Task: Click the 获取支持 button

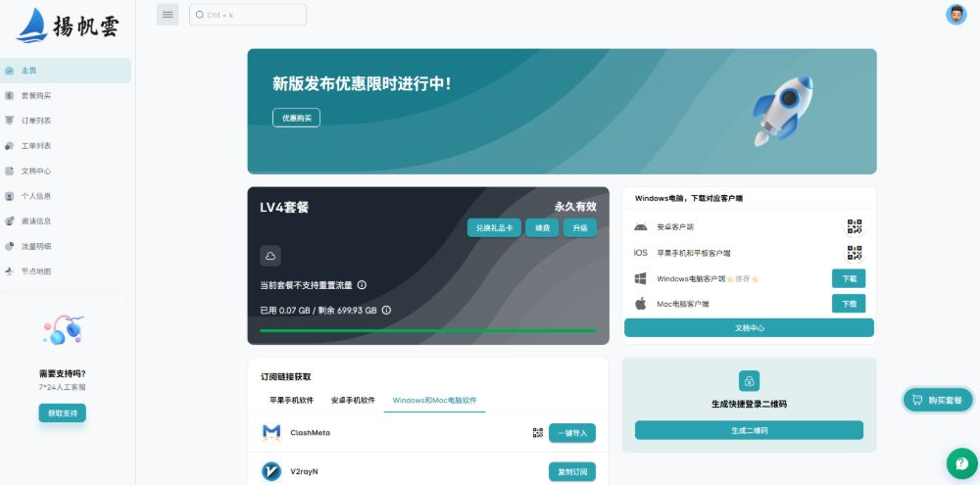Action: pos(63,413)
